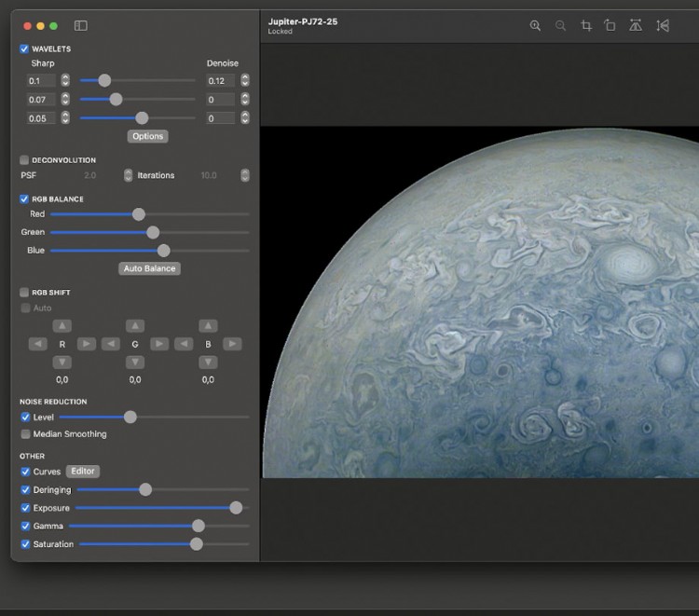Click the PSF value stepper arrows
Viewport: 699px width, 616px height.
point(128,175)
